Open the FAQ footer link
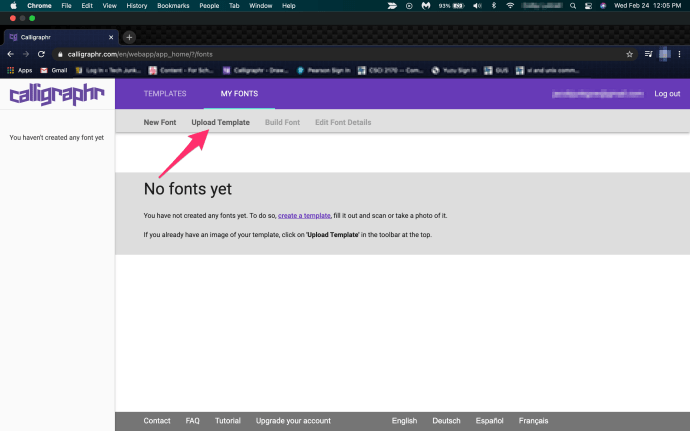The image size is (690, 431). click(192, 421)
